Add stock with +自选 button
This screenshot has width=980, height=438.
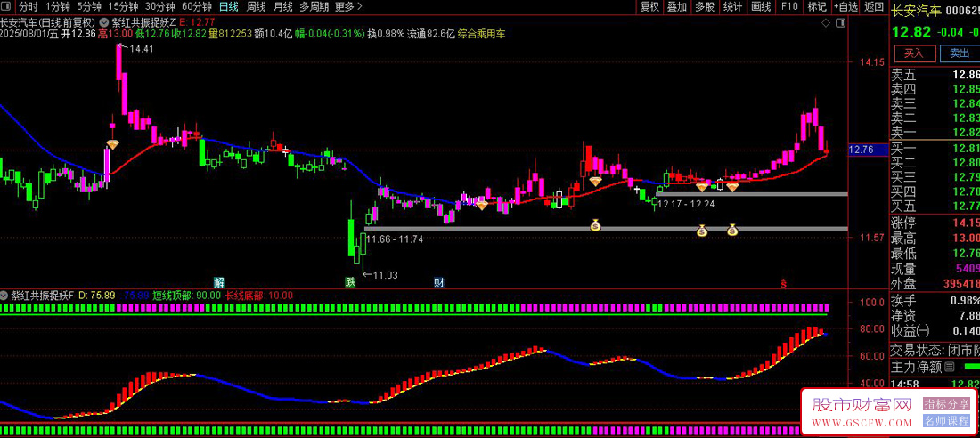tap(845, 7)
